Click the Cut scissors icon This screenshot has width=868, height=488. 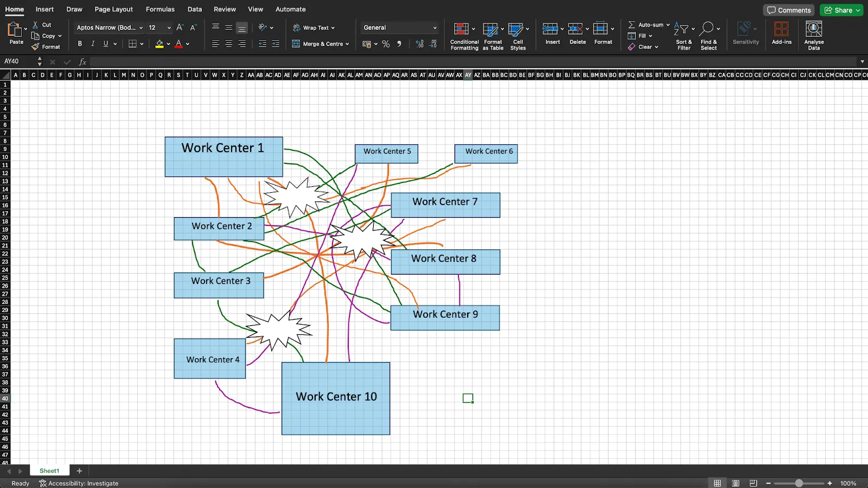tap(35, 25)
